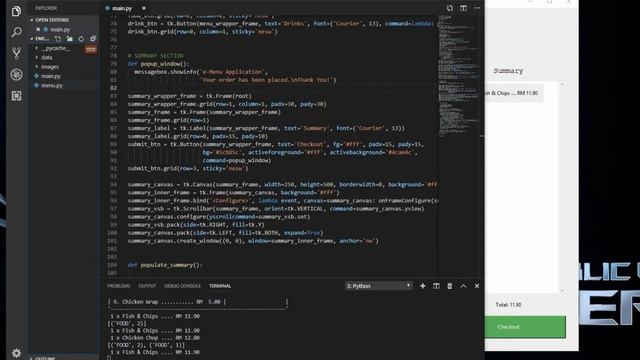Open the Source Control view
This screenshot has height=360, width=640.
(x=16, y=53)
